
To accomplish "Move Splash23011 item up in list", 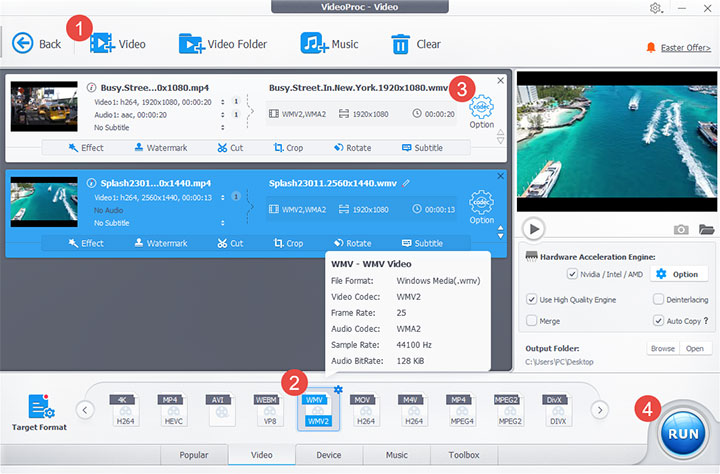I will coord(501,228).
